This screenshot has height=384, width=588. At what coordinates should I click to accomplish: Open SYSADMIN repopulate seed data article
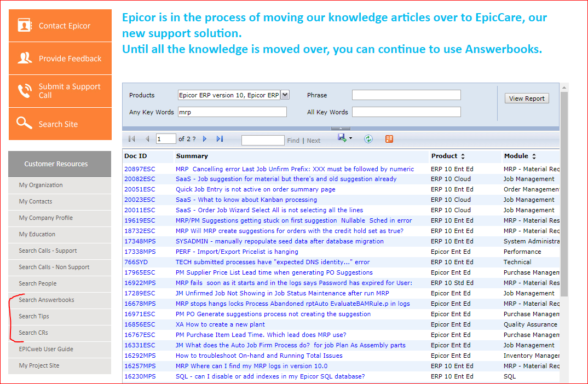(280, 241)
